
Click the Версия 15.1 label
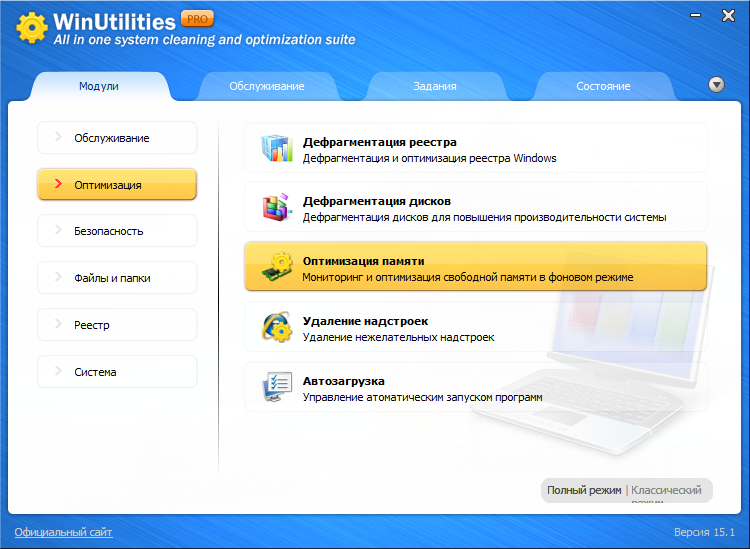[x=704, y=532]
